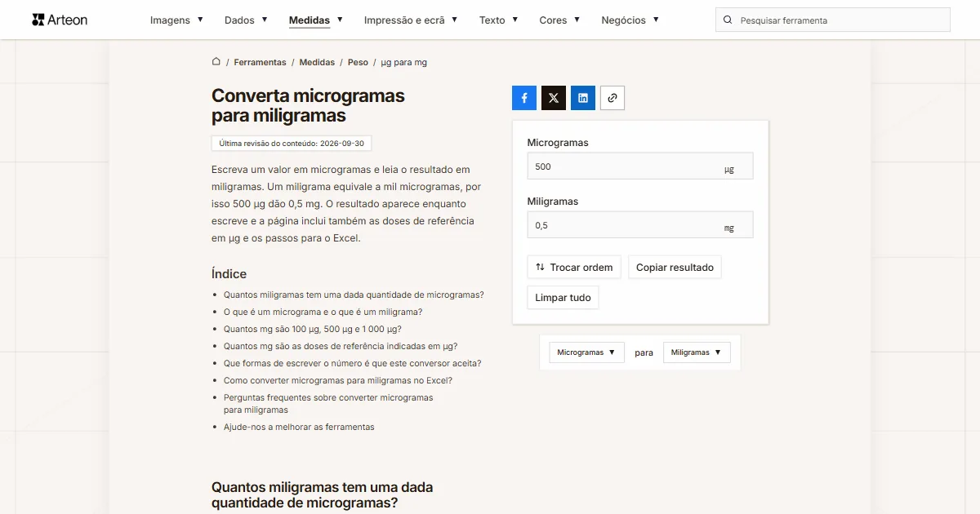
Task: Click the heading Converta microgramas para miligramas
Action: click(308, 105)
